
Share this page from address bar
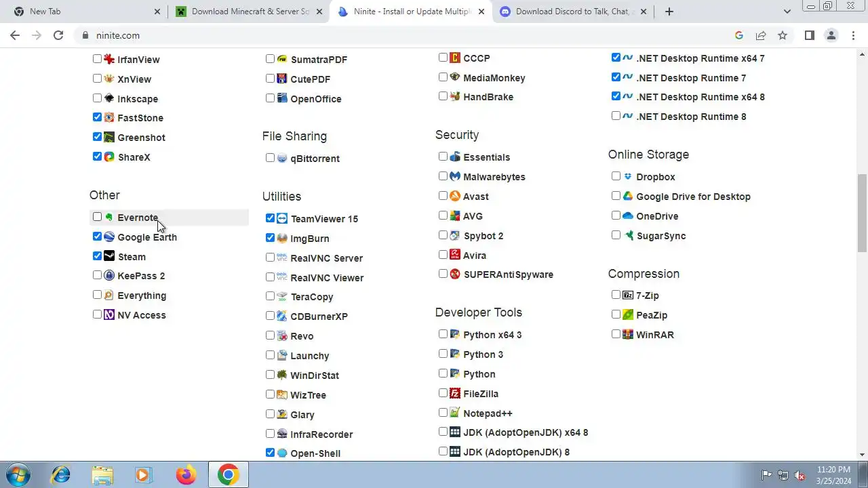(x=761, y=35)
